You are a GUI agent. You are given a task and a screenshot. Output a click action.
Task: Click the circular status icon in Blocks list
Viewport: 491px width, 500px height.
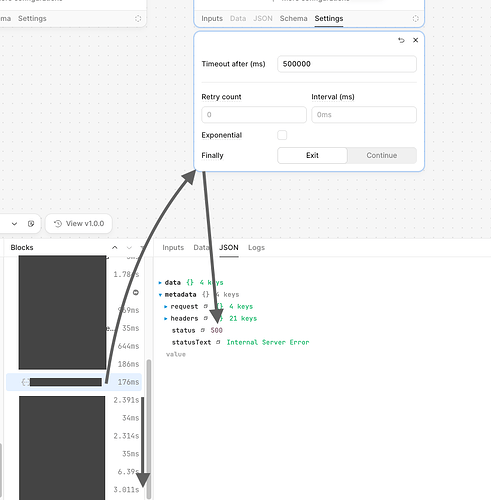click(x=136, y=292)
